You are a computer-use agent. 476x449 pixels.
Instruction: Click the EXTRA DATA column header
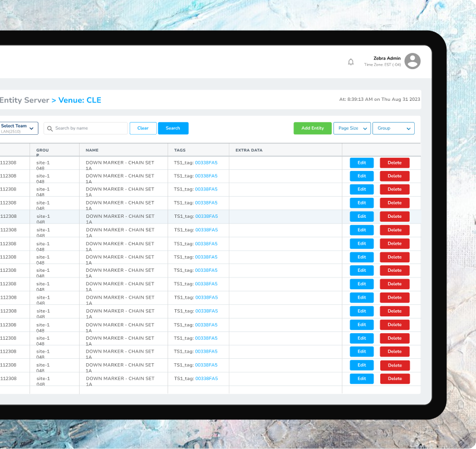[249, 150]
